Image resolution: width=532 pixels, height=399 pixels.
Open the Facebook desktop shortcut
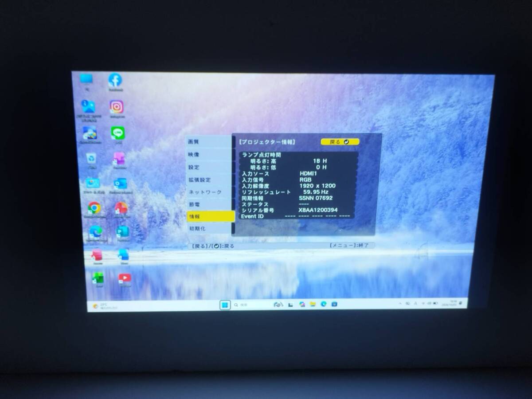coord(115,80)
